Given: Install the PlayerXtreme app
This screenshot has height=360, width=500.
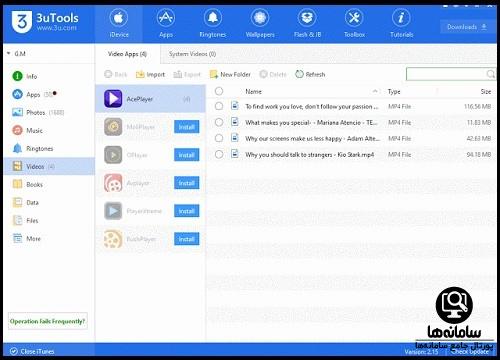Looking at the screenshot, I should pyautogui.click(x=187, y=211).
